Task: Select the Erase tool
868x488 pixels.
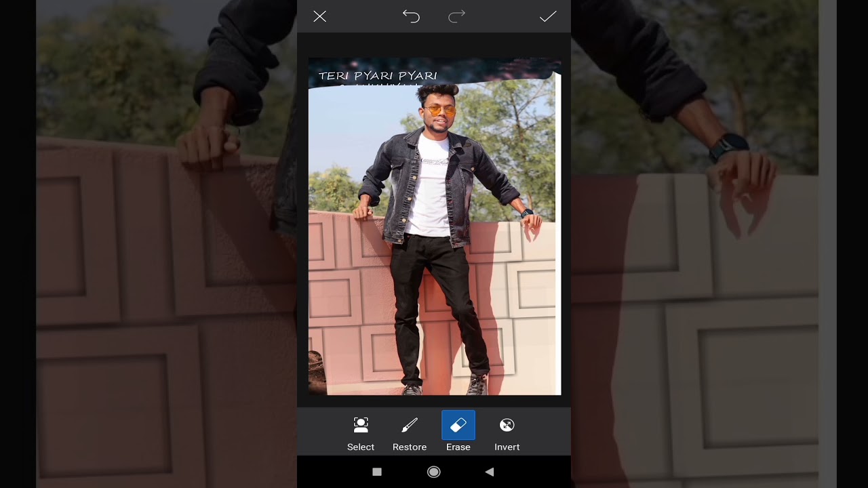Action: point(458,432)
